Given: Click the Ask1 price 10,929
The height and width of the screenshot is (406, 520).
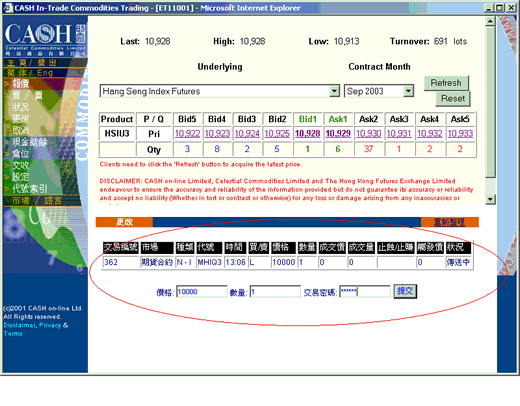Looking at the screenshot, I should 338,134.
